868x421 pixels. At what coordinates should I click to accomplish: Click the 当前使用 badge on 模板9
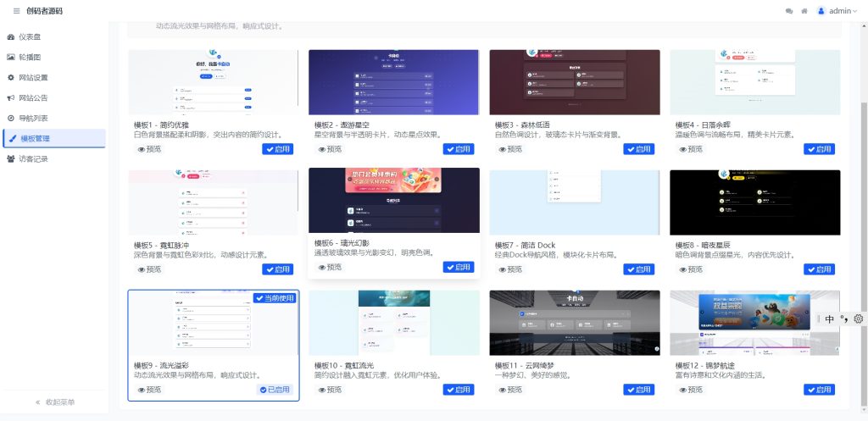[x=275, y=297]
